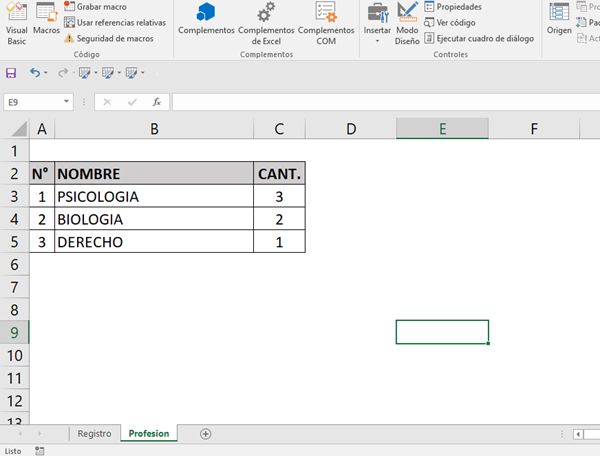The image size is (600, 456).
Task: Toggle Modo Diseño
Action: pyautogui.click(x=407, y=23)
